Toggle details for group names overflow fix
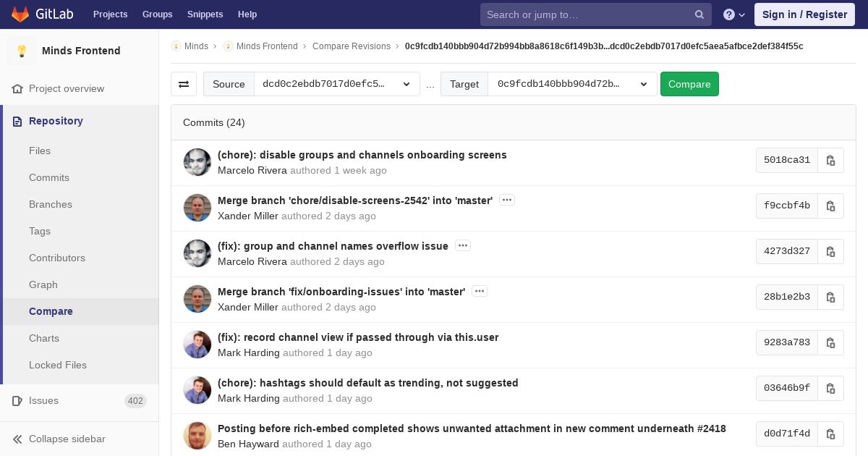Viewport: 868px width, 456px height. coord(463,246)
